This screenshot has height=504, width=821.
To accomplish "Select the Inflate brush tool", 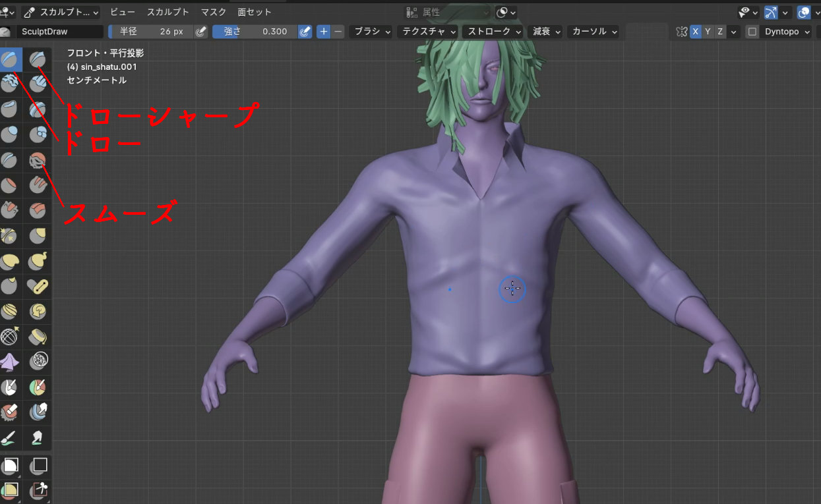I will [x=10, y=134].
